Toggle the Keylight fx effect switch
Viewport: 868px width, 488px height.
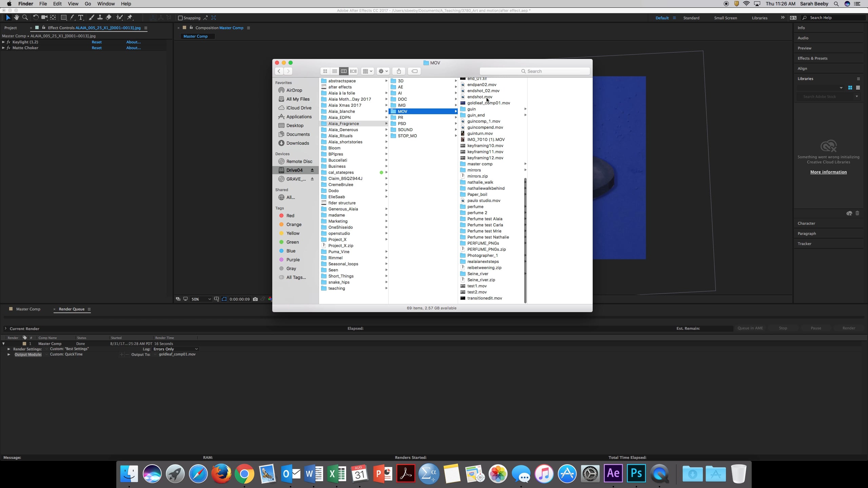(8, 42)
